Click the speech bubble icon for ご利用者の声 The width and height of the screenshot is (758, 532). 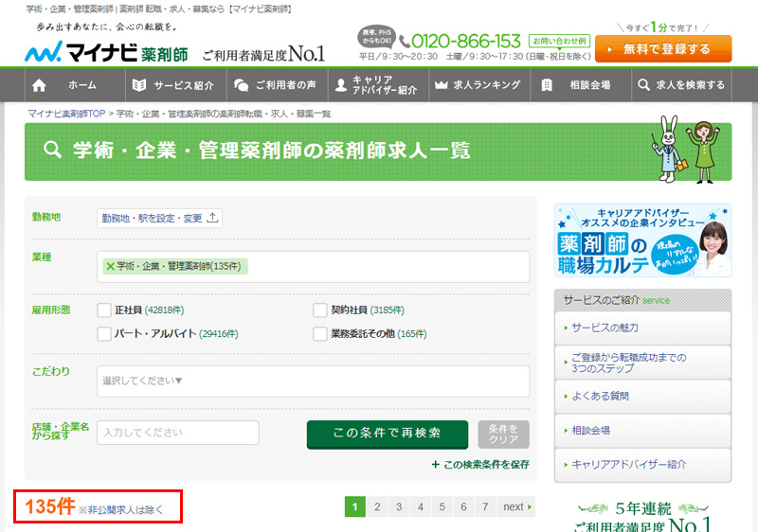point(241,85)
